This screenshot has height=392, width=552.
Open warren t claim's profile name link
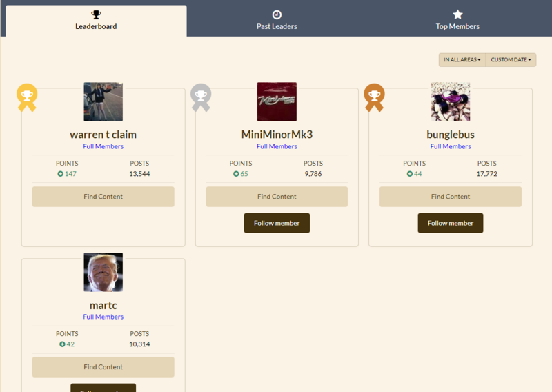point(103,135)
